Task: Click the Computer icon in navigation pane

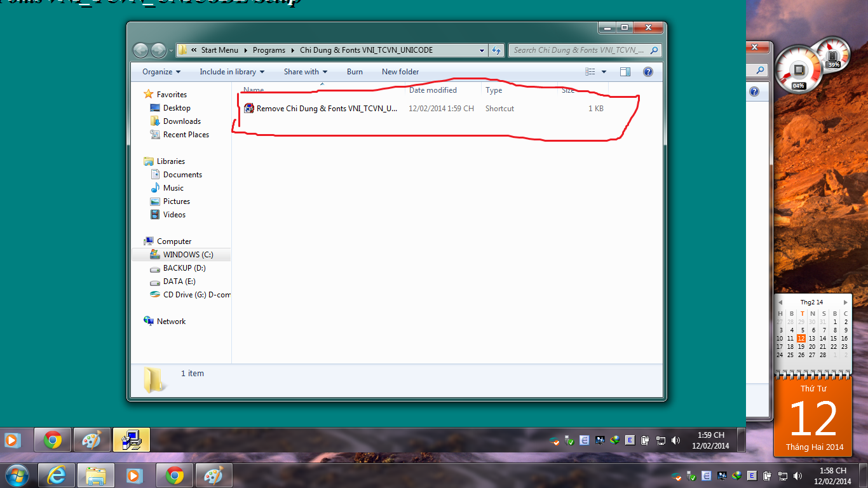Action: [x=149, y=241]
